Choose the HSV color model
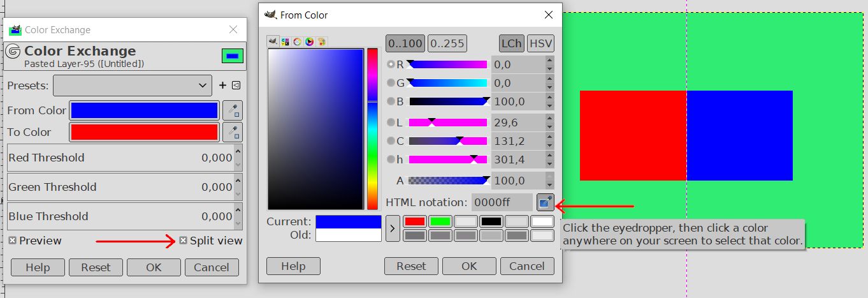868x298 pixels. (x=540, y=43)
